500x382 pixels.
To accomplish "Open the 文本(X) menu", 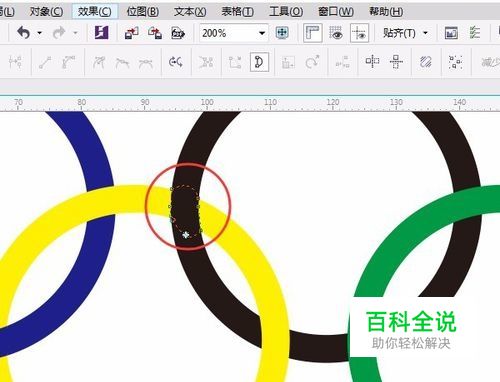I will click(190, 12).
